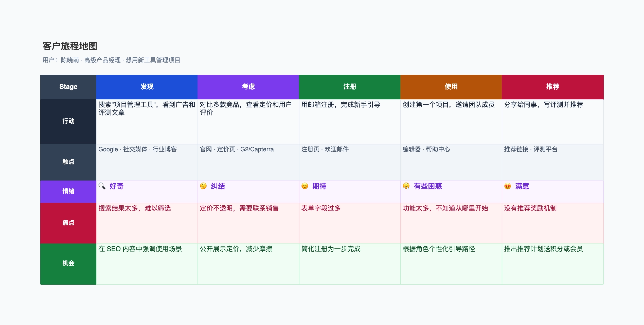Click the red 推荐 stage header
Image resolution: width=644 pixels, height=325 pixels.
[552, 87]
